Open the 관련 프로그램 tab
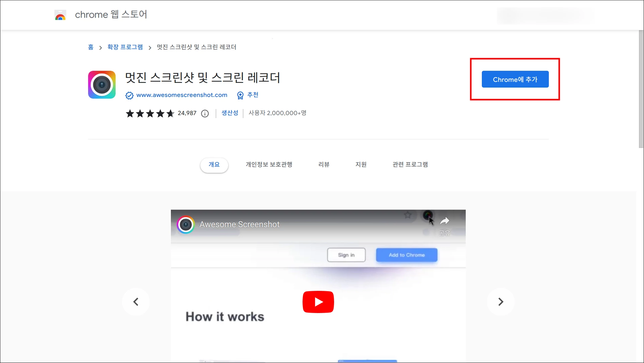This screenshot has width=644, height=363. click(410, 165)
